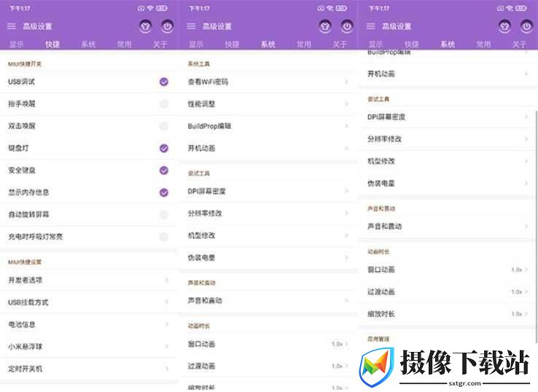Tap the shirt theme icon on middle screen
The height and width of the screenshot is (392, 538).
click(325, 26)
